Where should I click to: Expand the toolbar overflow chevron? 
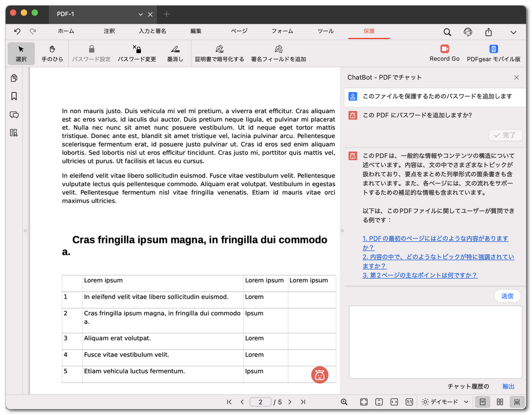coord(513,32)
